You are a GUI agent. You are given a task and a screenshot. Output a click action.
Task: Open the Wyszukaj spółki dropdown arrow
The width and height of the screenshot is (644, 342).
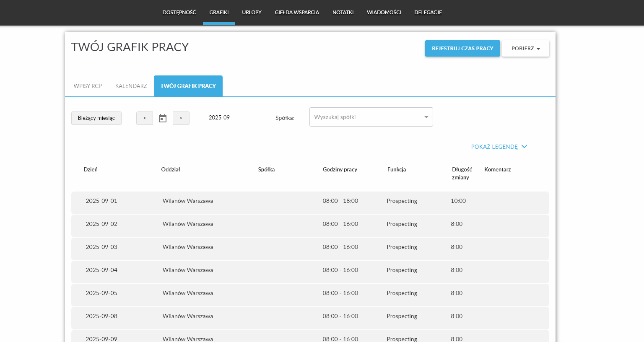pyautogui.click(x=426, y=117)
